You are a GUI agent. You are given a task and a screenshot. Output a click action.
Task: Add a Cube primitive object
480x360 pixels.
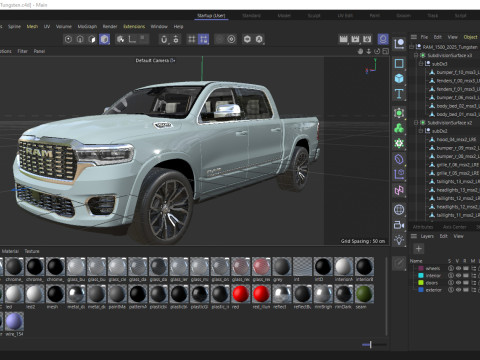point(399,79)
